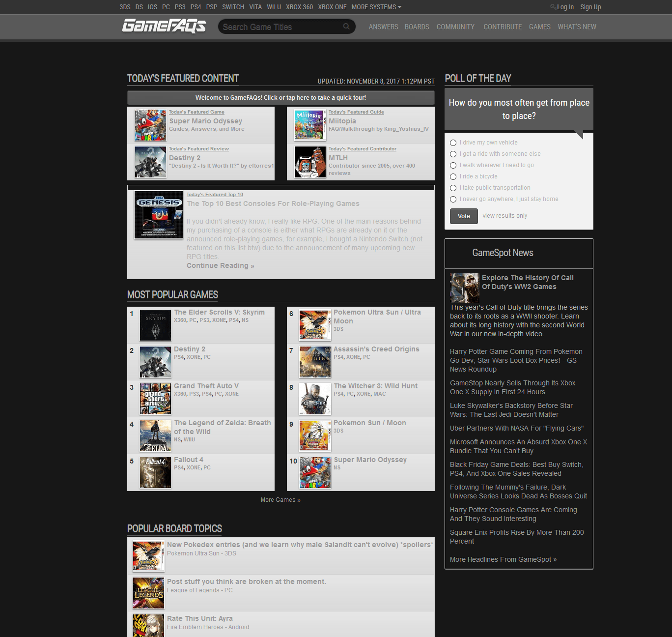The width and height of the screenshot is (672, 637).
Task: Click 'More Headlines From GameSpot'
Action: click(x=503, y=559)
